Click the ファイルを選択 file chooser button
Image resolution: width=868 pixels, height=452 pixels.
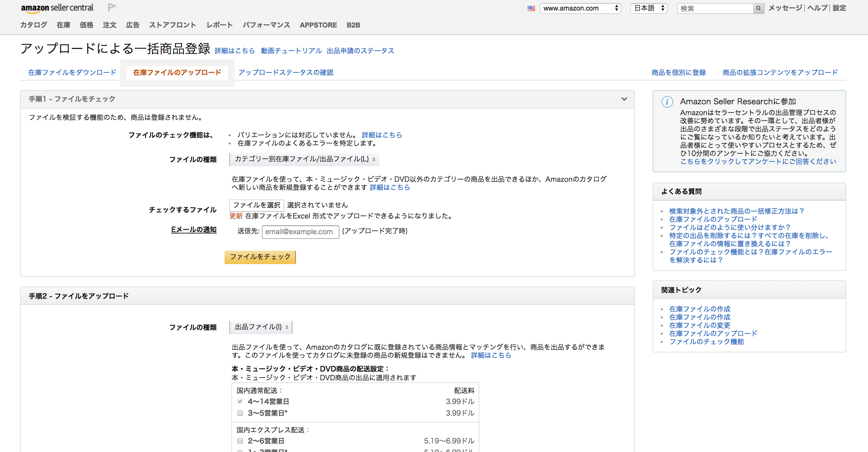coord(257,205)
